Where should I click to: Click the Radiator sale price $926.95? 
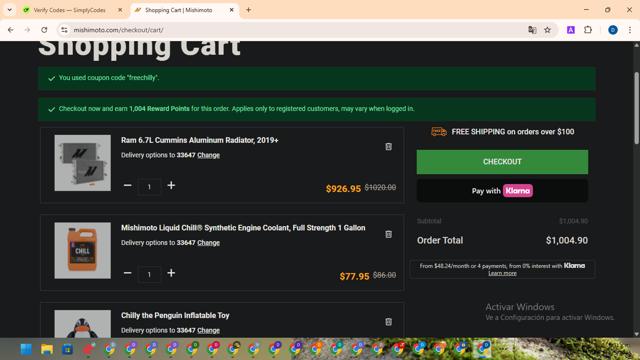[343, 189]
